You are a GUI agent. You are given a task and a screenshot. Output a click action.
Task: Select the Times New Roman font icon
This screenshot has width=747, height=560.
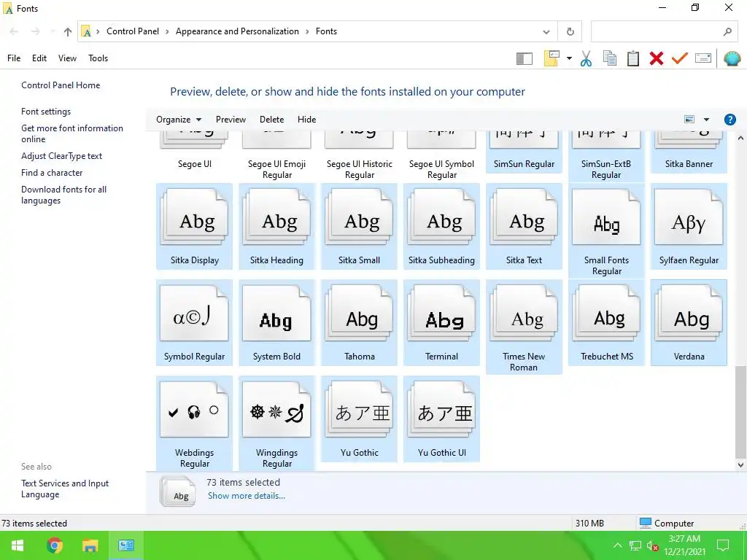(x=524, y=327)
